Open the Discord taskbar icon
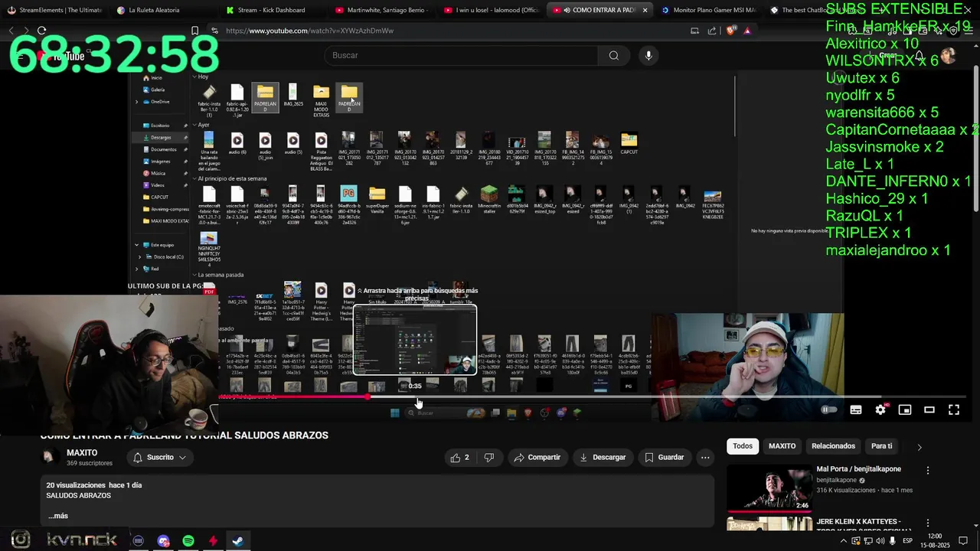Viewport: 980px width, 551px height. pos(163,541)
